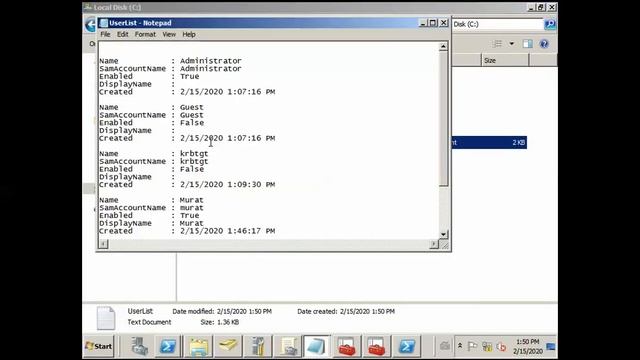The image size is (640, 360).
Task: Toggle the preview pane icon in Explorer
Action: point(528,44)
